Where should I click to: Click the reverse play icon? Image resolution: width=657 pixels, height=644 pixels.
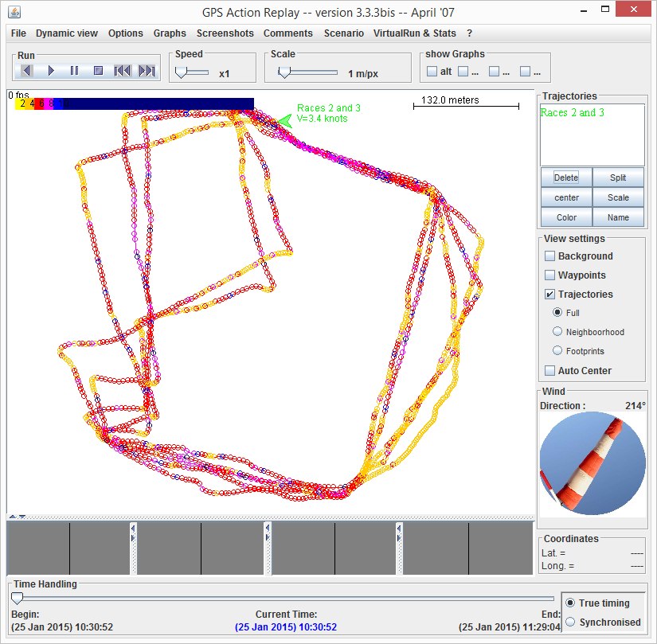coord(26,71)
